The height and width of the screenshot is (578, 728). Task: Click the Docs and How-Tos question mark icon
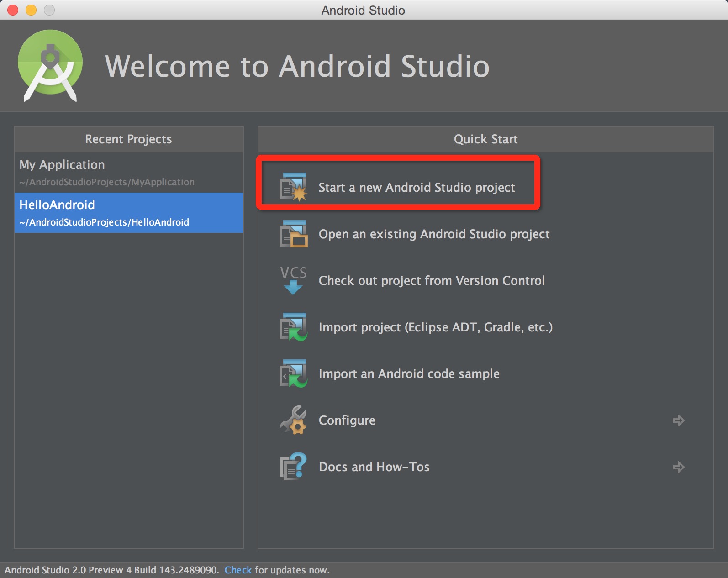click(x=293, y=467)
